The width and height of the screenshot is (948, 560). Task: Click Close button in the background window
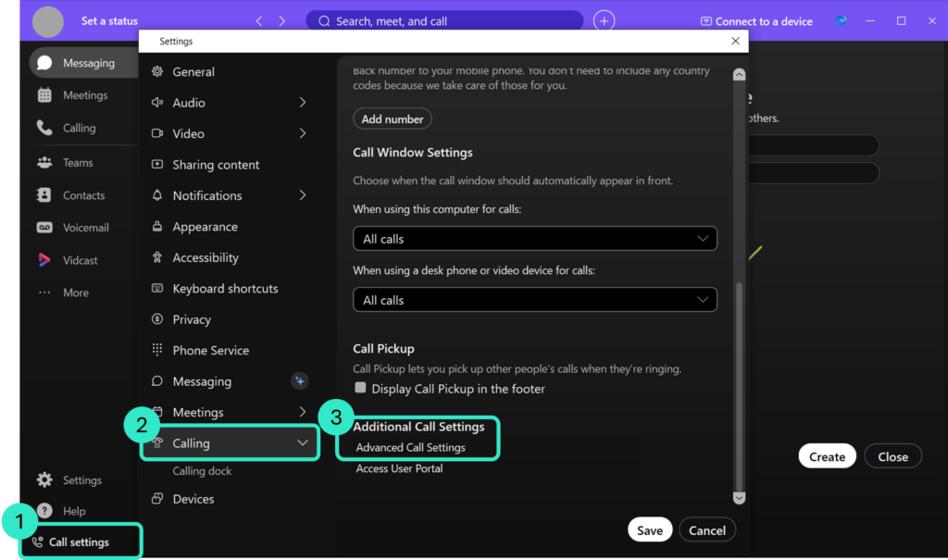893,456
